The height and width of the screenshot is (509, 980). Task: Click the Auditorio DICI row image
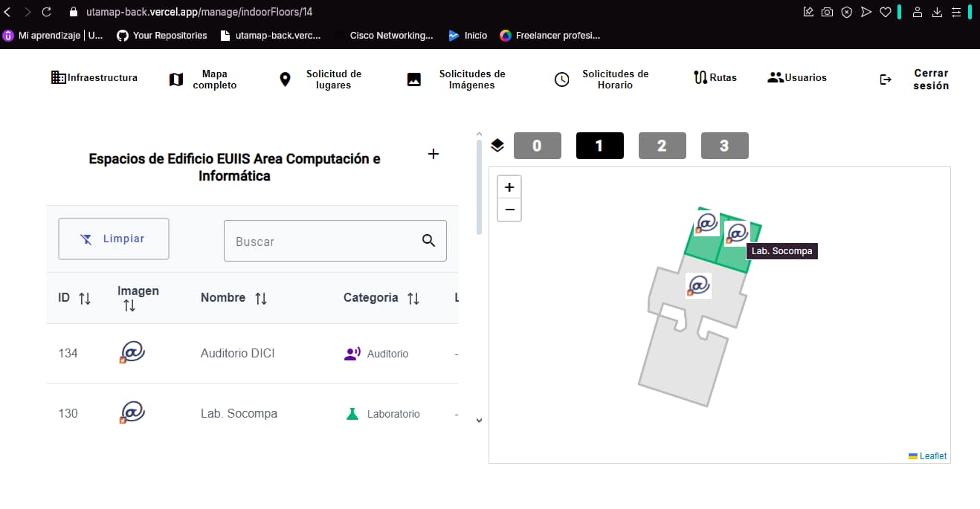[x=132, y=353]
